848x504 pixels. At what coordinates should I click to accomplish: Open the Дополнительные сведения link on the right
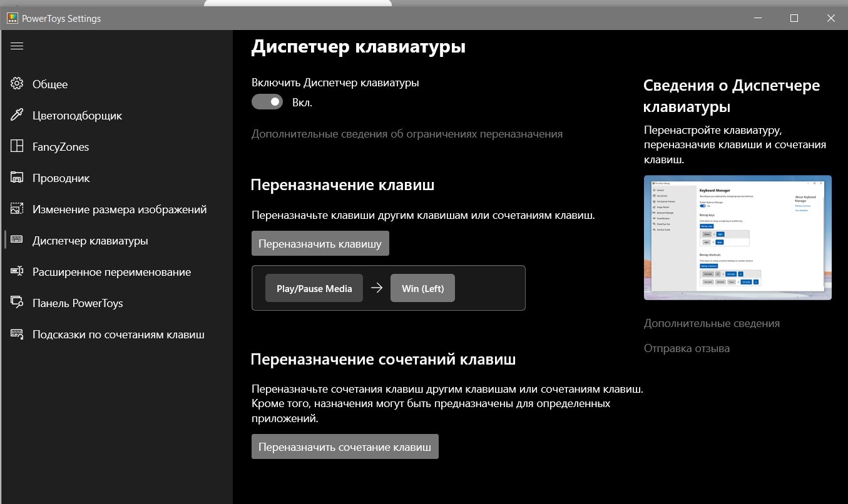point(712,323)
